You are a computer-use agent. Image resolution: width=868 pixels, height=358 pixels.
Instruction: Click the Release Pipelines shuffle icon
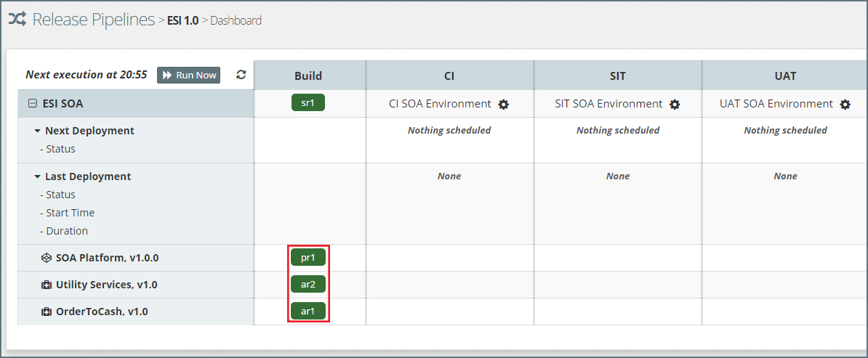(x=17, y=20)
